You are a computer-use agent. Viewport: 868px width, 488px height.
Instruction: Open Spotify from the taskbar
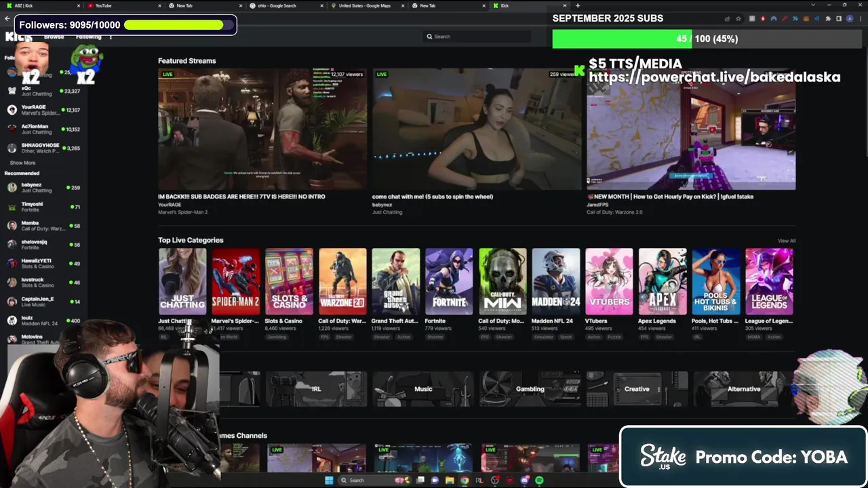click(539, 481)
